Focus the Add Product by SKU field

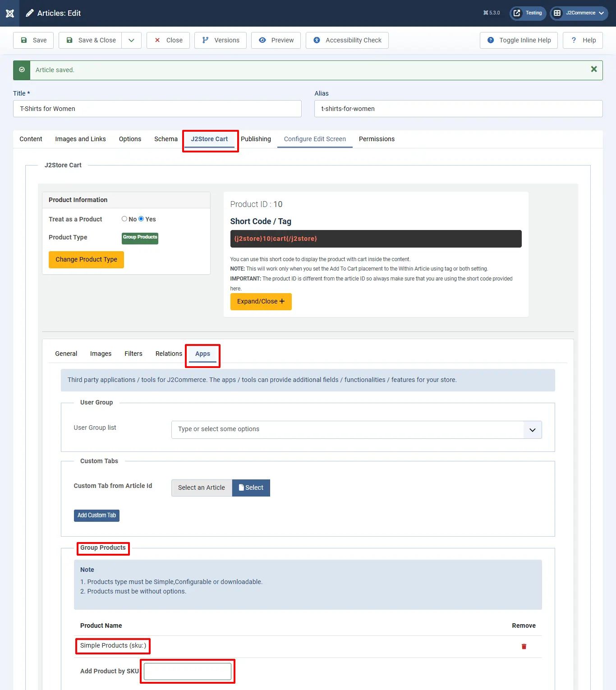(x=188, y=671)
